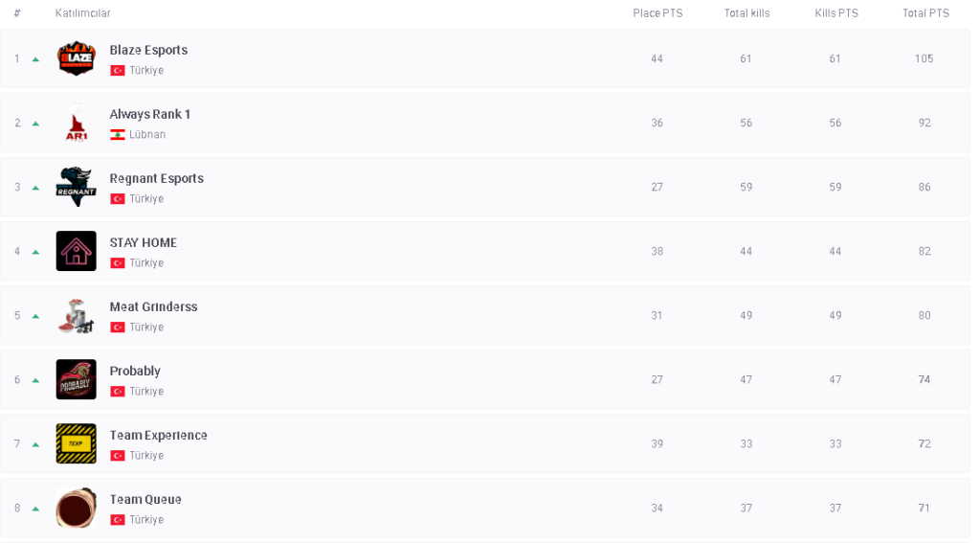Sort by Total kills column header
This screenshot has height=543, width=980.
tap(746, 13)
